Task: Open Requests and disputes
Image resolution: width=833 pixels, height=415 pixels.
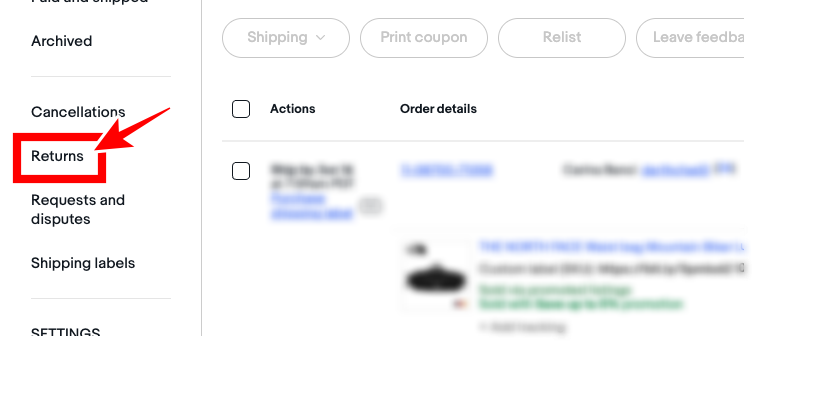Action: pyautogui.click(x=78, y=209)
